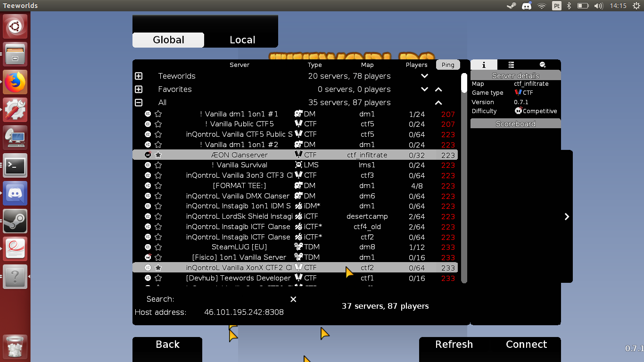The width and height of the screenshot is (644, 362).
Task: Collapse the side panel with the right arrow
Action: (567, 216)
